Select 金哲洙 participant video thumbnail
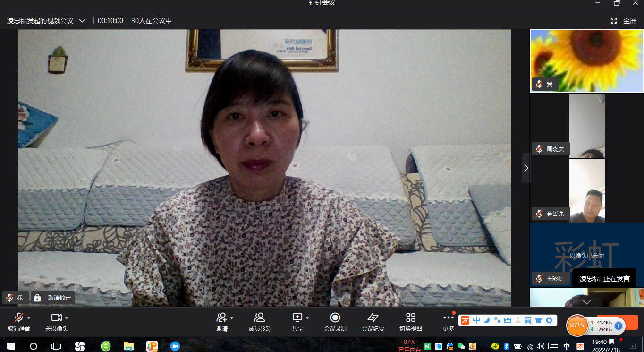The height and width of the screenshot is (352, 644). pos(586,190)
